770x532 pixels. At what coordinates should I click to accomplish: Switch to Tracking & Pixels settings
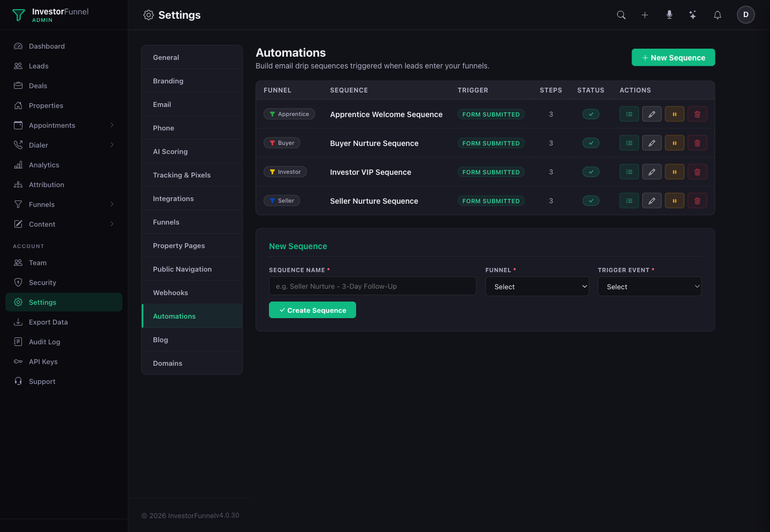(x=192, y=175)
